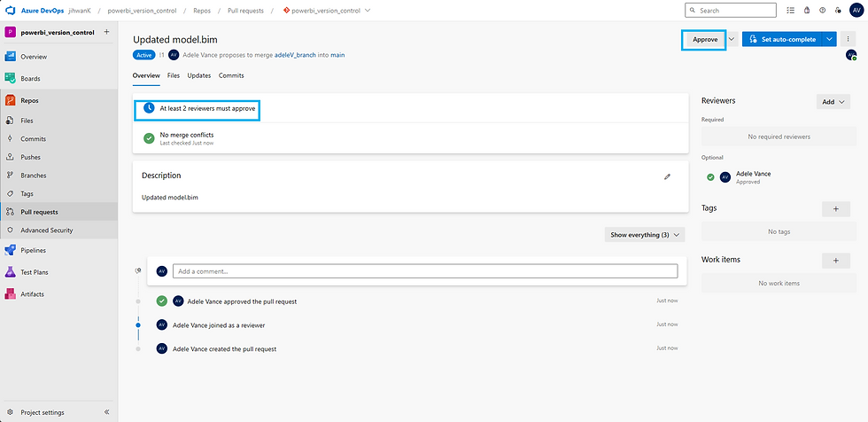Click powerbi_version_control project in breadcrumb
This screenshot has height=422, width=868.
(143, 11)
